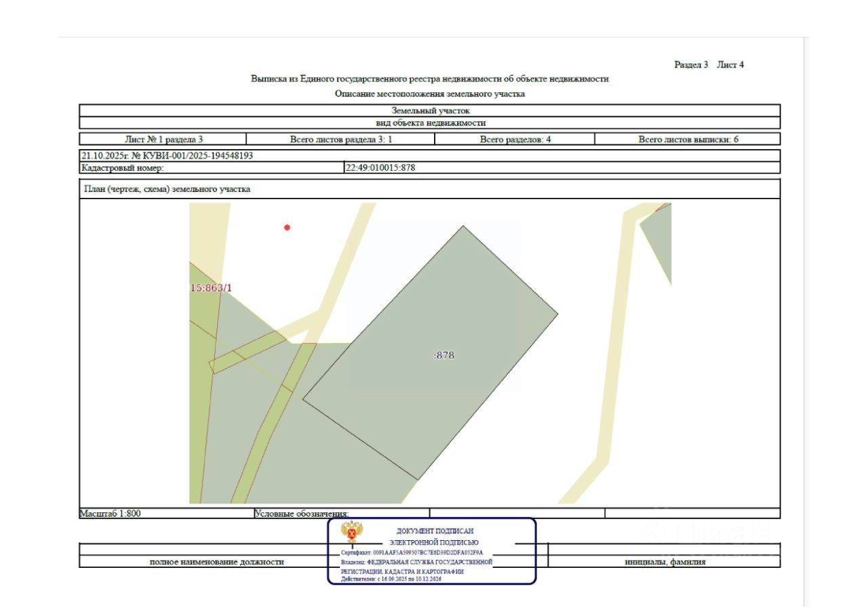Select the "Кадастровый номер:" label

click(x=121, y=168)
